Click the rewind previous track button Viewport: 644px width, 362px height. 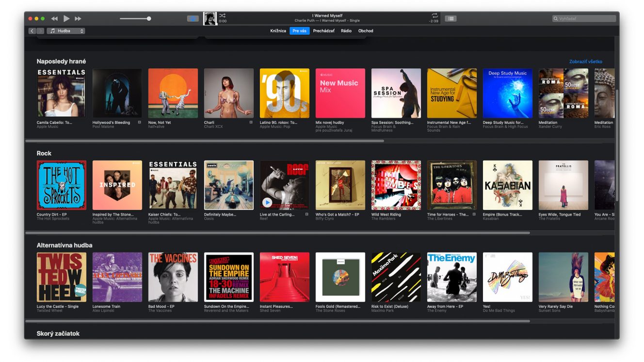click(x=54, y=19)
